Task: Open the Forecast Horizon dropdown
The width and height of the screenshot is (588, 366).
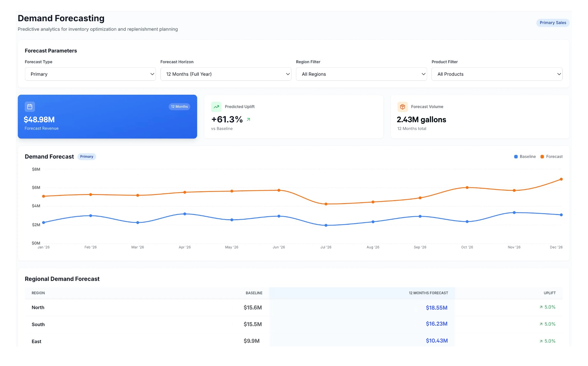Action: (226, 74)
